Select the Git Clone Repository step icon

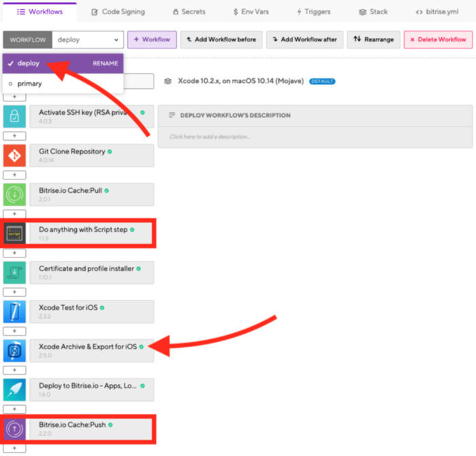(14, 156)
